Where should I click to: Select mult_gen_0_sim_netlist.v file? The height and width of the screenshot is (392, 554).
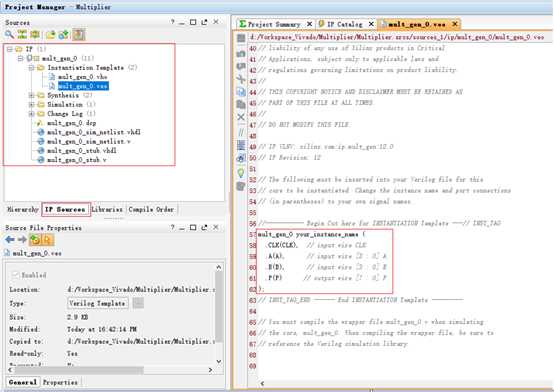[x=89, y=141]
